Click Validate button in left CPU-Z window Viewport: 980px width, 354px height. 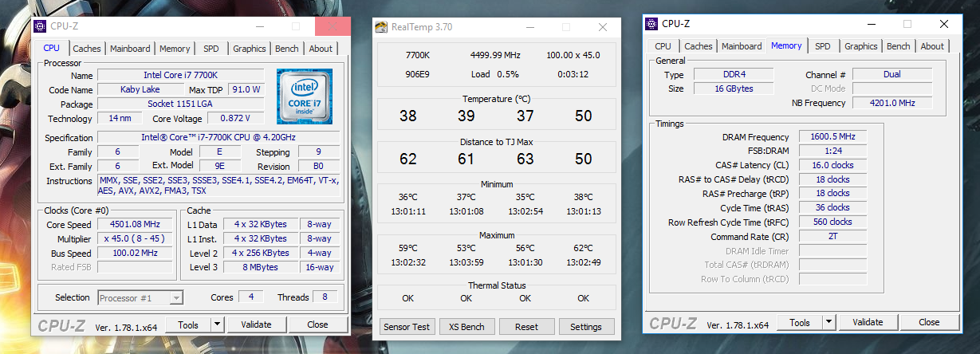pos(256,324)
